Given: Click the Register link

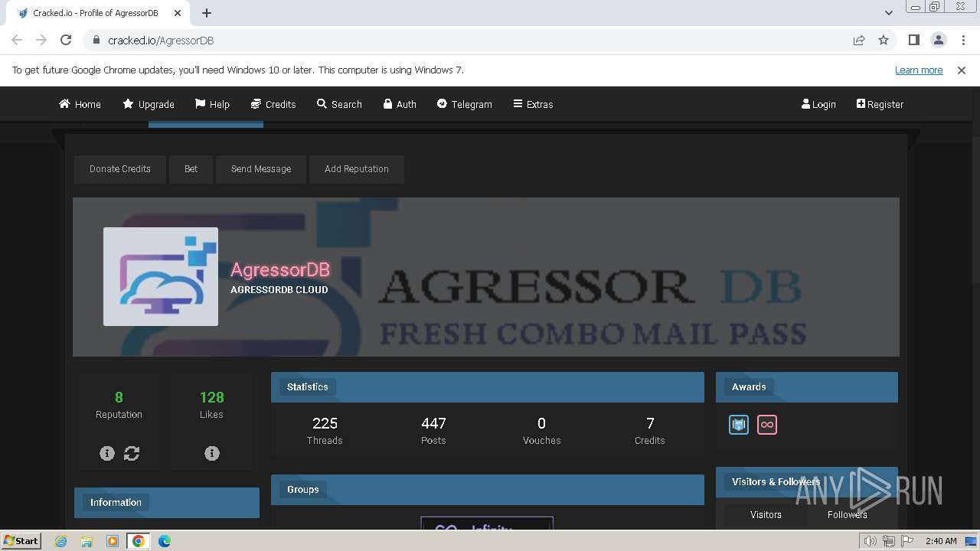Looking at the screenshot, I should [x=880, y=104].
